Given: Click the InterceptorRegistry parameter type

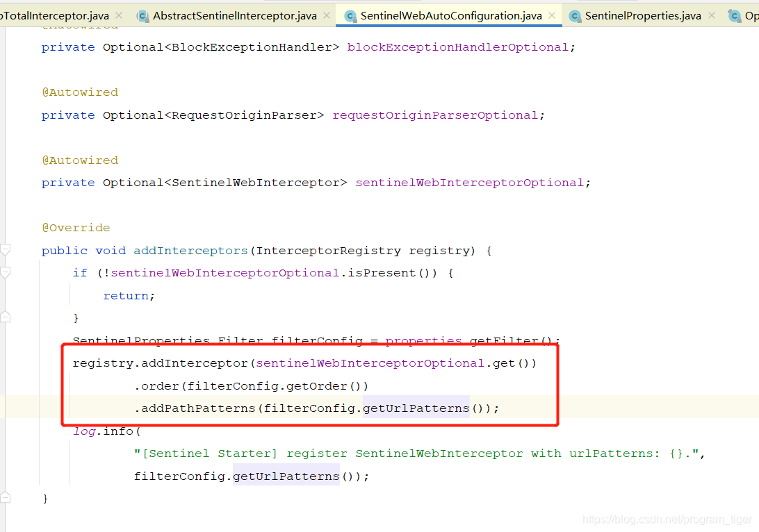Looking at the screenshot, I should (328, 251).
